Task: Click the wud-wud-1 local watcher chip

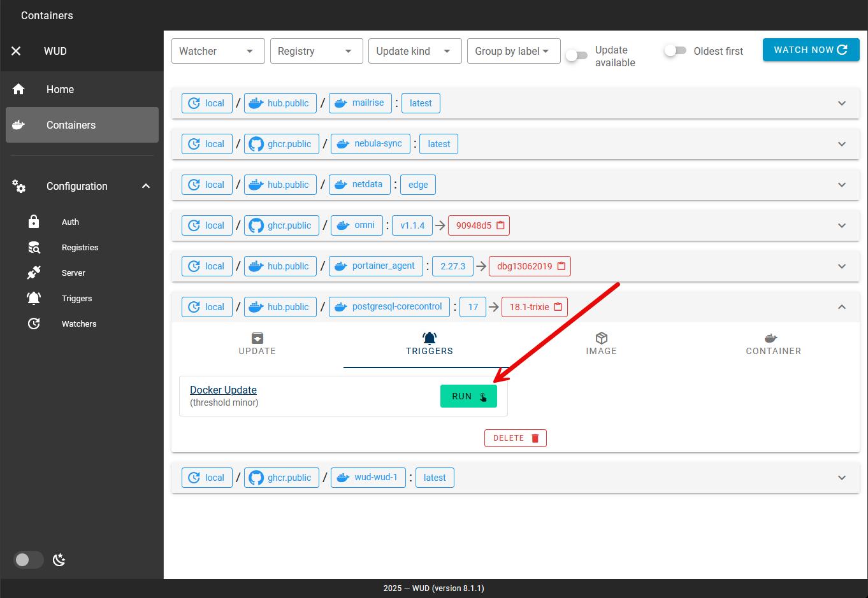Action: (207, 478)
